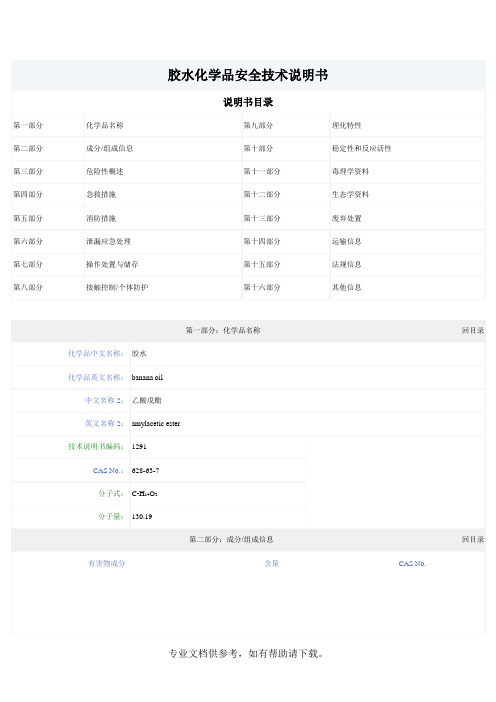Click the 回目录 link in 第二部分 header
Image resolution: width=496 pixels, height=702 pixels.
coord(473,539)
